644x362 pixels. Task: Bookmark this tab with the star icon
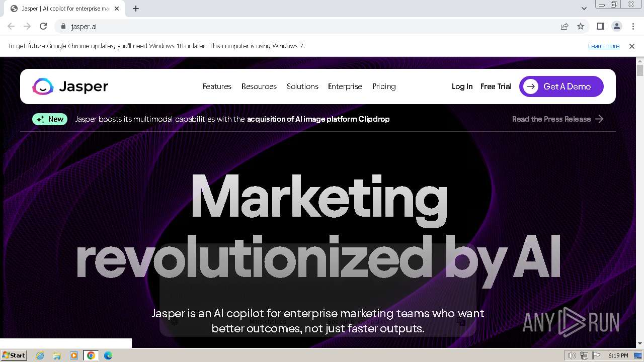pyautogui.click(x=581, y=27)
